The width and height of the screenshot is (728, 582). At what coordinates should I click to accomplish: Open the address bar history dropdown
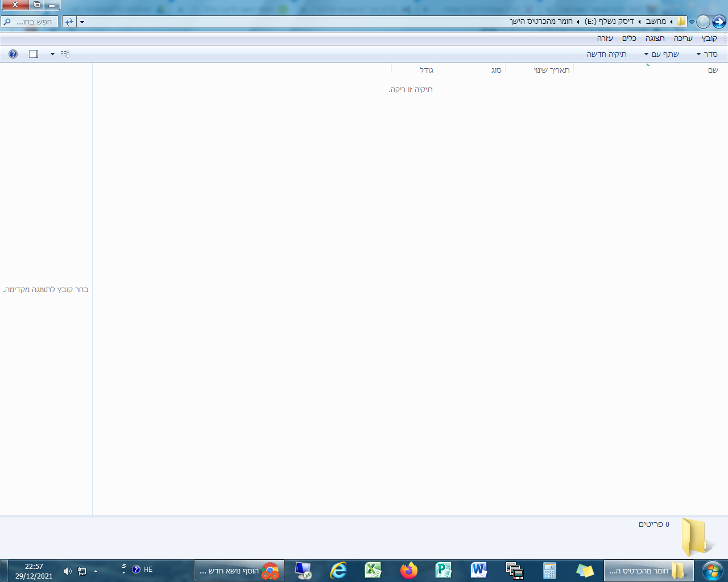click(x=82, y=22)
